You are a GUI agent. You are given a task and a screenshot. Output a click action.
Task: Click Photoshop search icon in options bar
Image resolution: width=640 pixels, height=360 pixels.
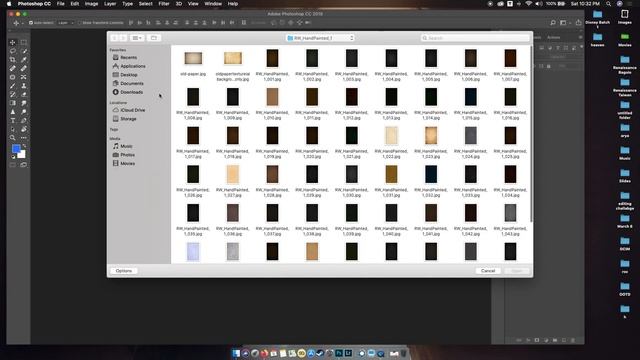click(553, 23)
